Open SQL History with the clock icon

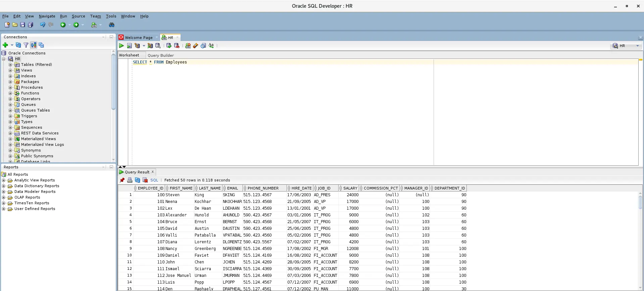(x=203, y=46)
